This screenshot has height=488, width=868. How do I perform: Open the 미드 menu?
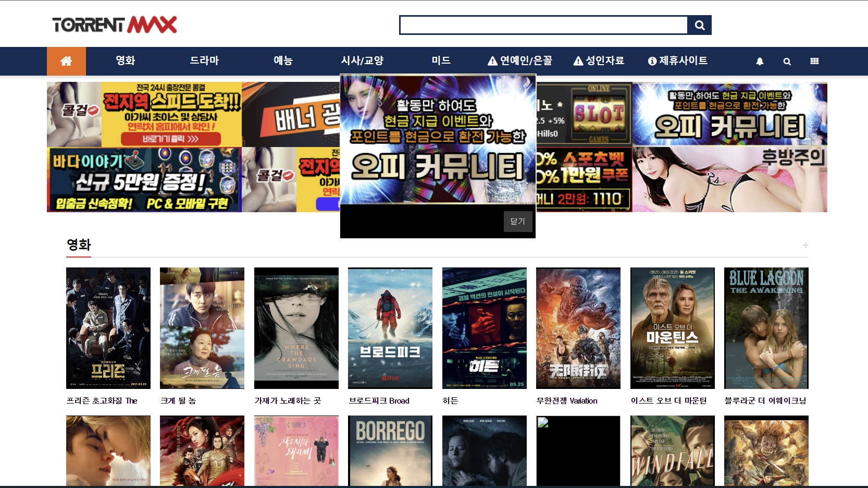click(441, 60)
